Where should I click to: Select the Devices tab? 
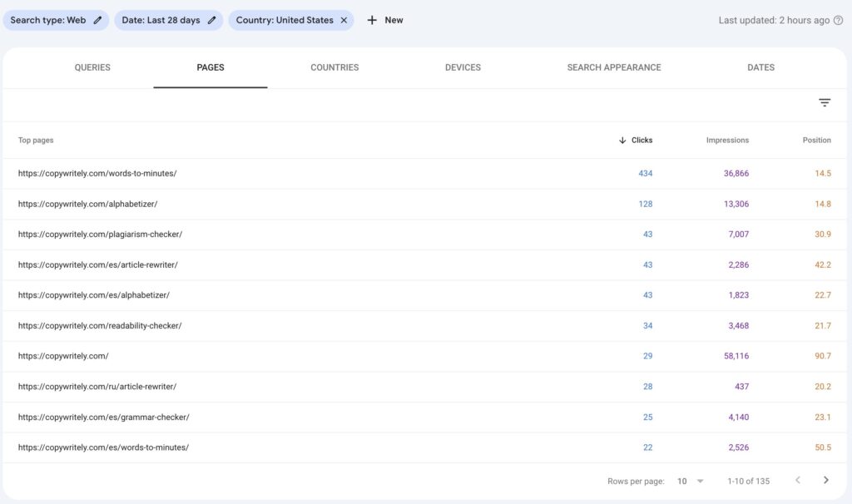[x=463, y=67]
